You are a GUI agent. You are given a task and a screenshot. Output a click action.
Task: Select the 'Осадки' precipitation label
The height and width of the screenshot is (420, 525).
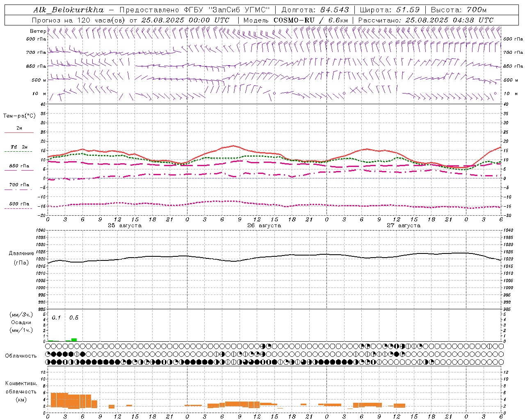tap(21, 322)
